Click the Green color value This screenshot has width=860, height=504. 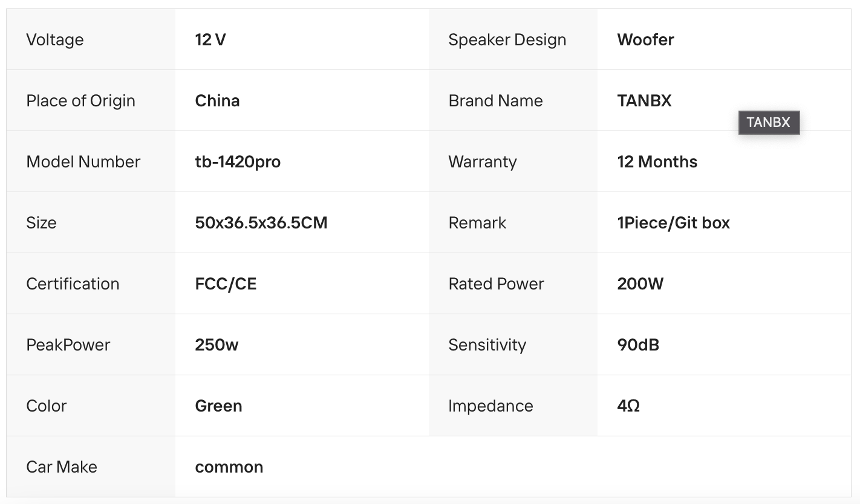coord(218,406)
